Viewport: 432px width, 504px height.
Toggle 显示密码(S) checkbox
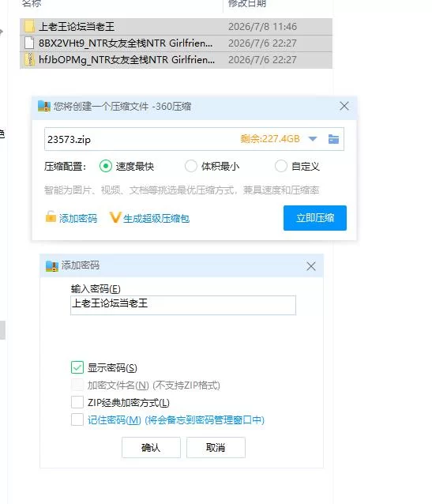pos(77,367)
